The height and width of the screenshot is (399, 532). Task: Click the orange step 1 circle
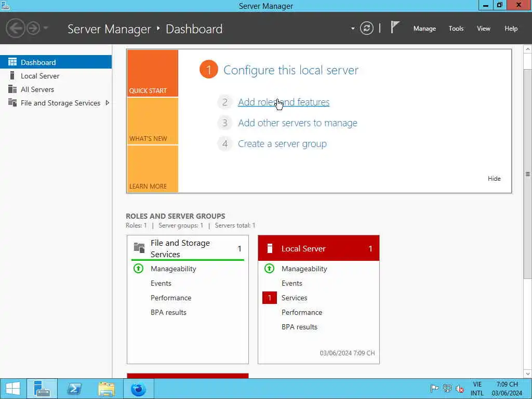pos(209,69)
